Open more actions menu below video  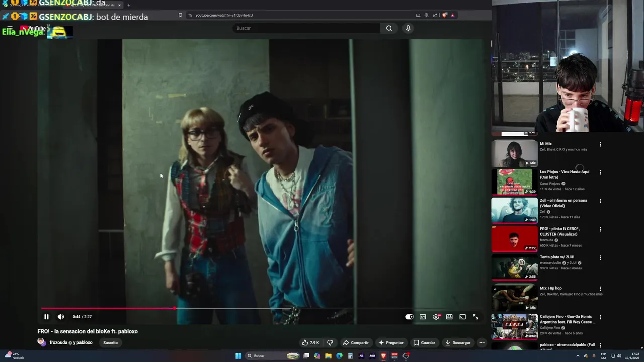click(482, 343)
